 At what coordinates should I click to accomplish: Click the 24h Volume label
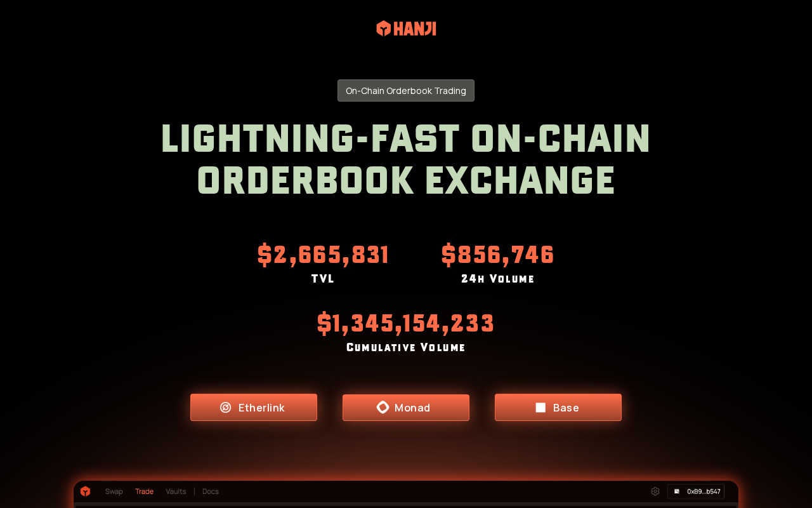(x=498, y=279)
